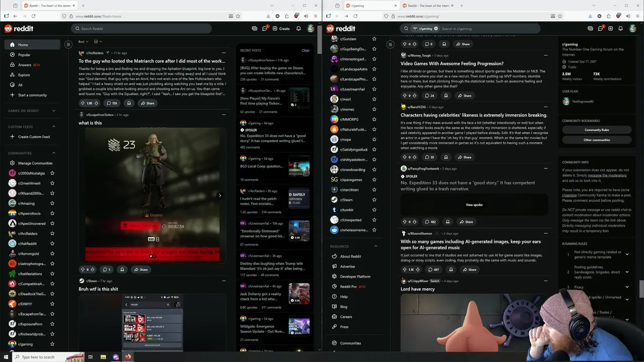This screenshot has width=644, height=362.
Task: Focus the Search Reddit field in the home feed window
Action: point(141,29)
